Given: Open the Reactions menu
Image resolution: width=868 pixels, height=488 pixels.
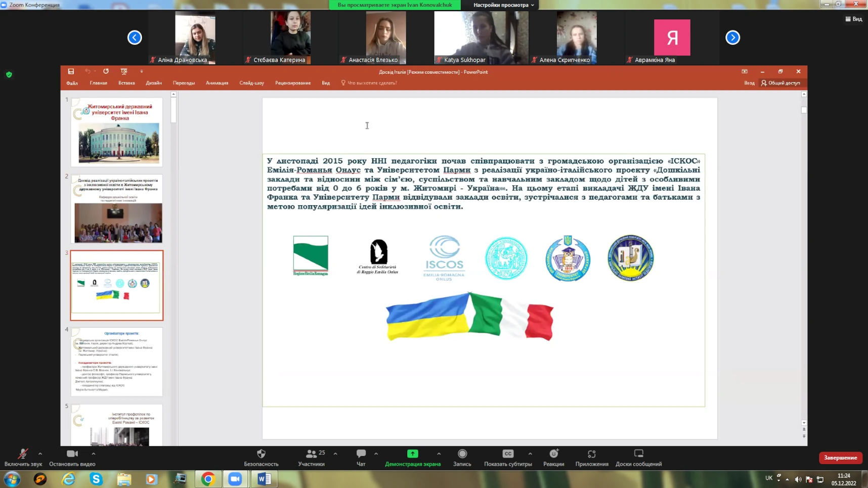Looking at the screenshot, I should pos(553,457).
